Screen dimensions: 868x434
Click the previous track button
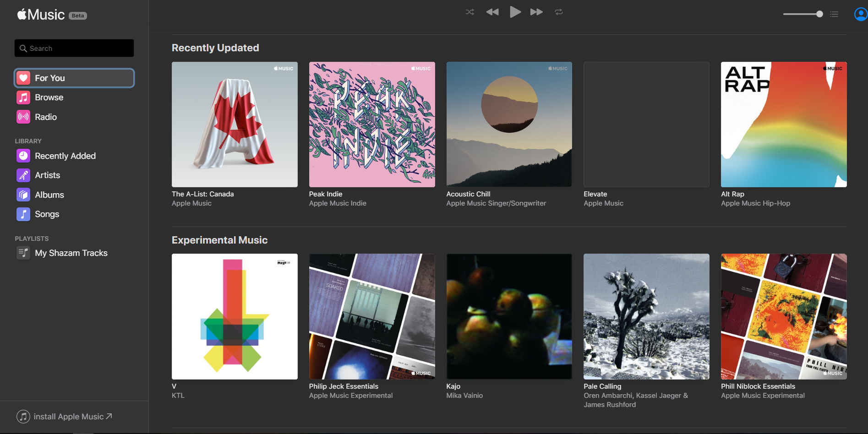[x=492, y=12]
